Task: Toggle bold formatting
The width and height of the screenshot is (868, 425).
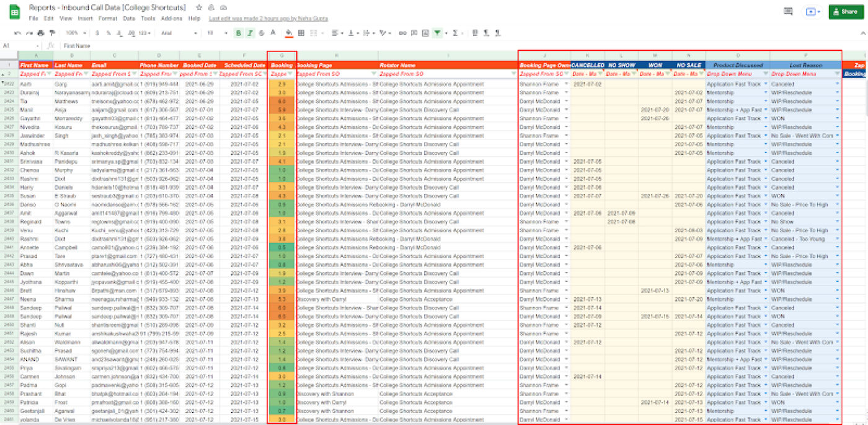Action: [238, 33]
